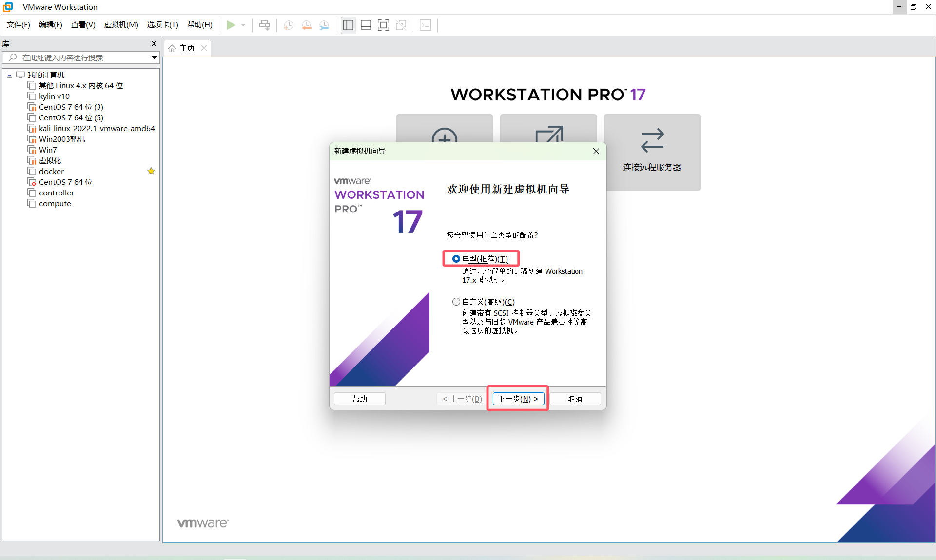Click the 下一步(N) button

pyautogui.click(x=518, y=399)
